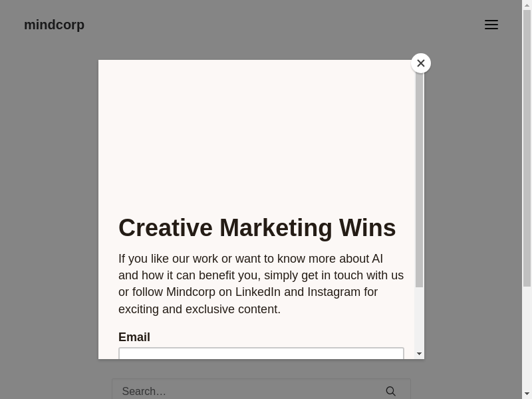Click the page scrollbar up arrow
Viewport: 532px width, 399px height.
click(527, 5)
